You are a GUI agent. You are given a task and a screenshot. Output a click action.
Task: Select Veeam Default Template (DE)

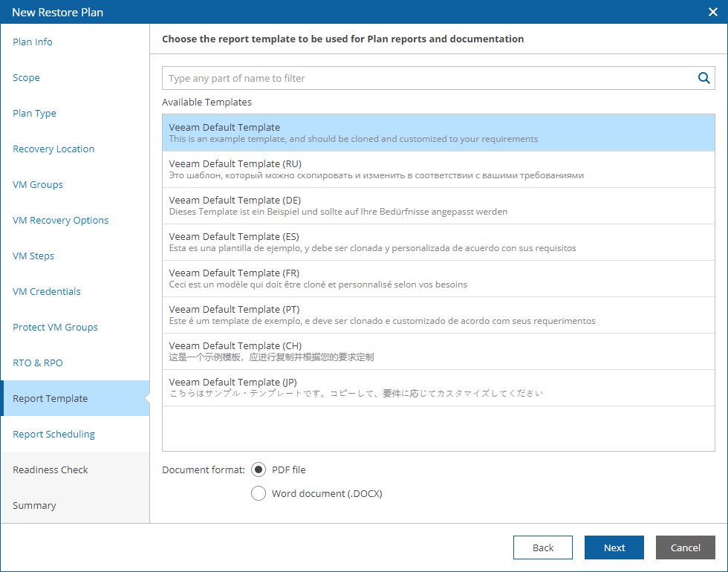(x=438, y=206)
